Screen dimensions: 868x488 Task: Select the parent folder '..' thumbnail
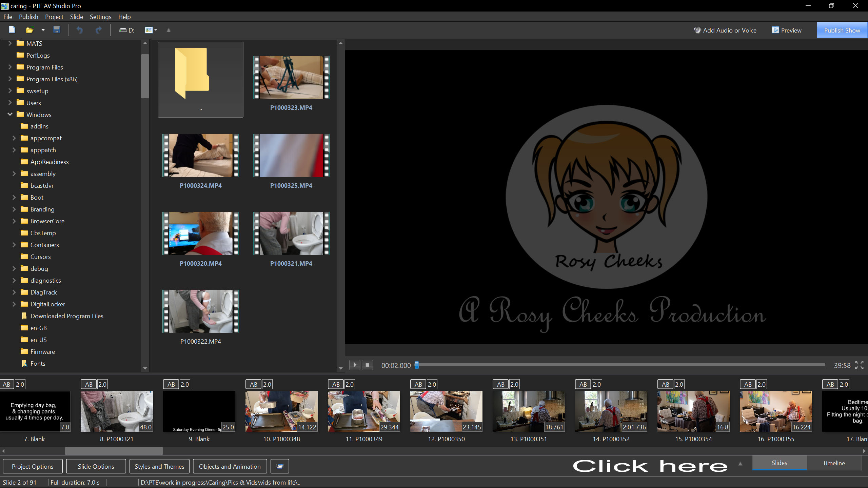tap(201, 80)
